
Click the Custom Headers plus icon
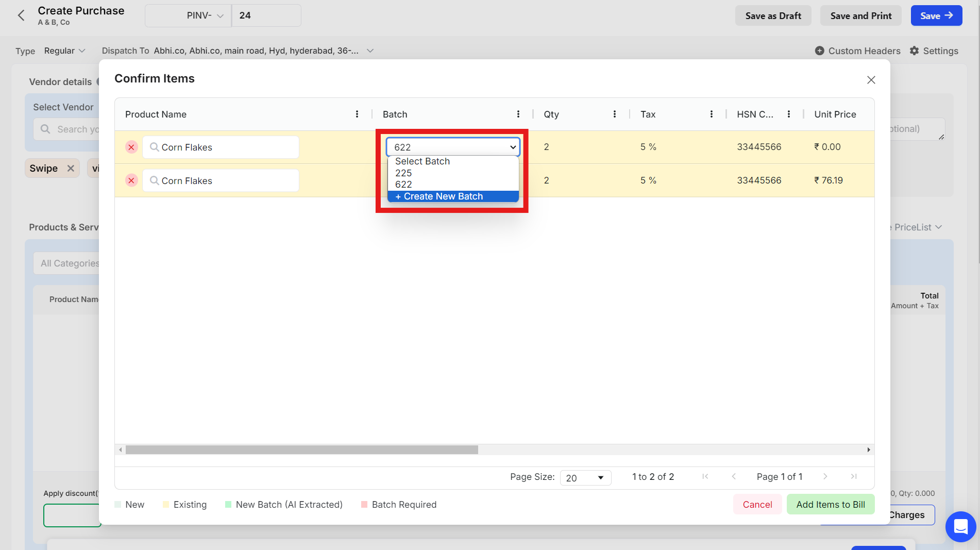click(x=819, y=51)
